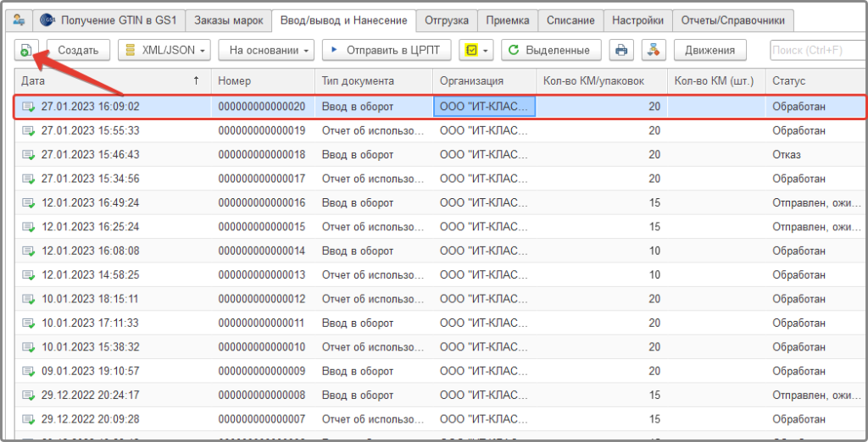
Task: Go to the 'Отгрузка' tab
Action: click(446, 20)
